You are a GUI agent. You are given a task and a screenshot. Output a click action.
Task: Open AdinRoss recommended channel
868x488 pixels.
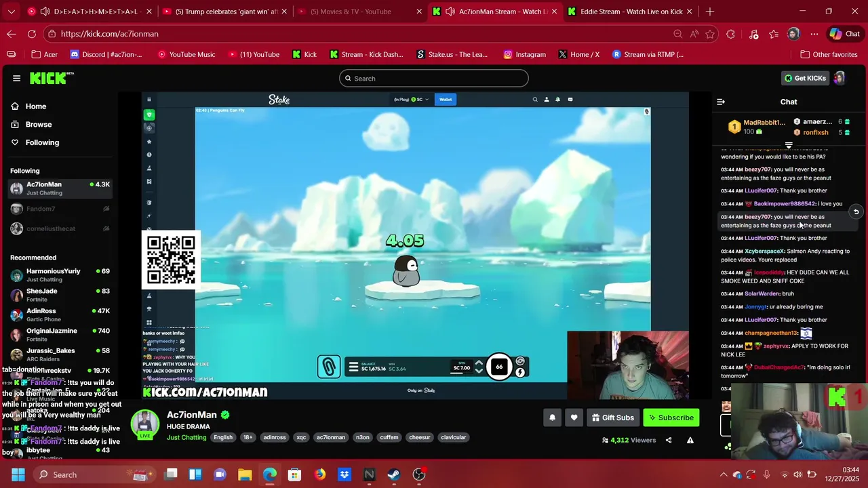coord(60,315)
